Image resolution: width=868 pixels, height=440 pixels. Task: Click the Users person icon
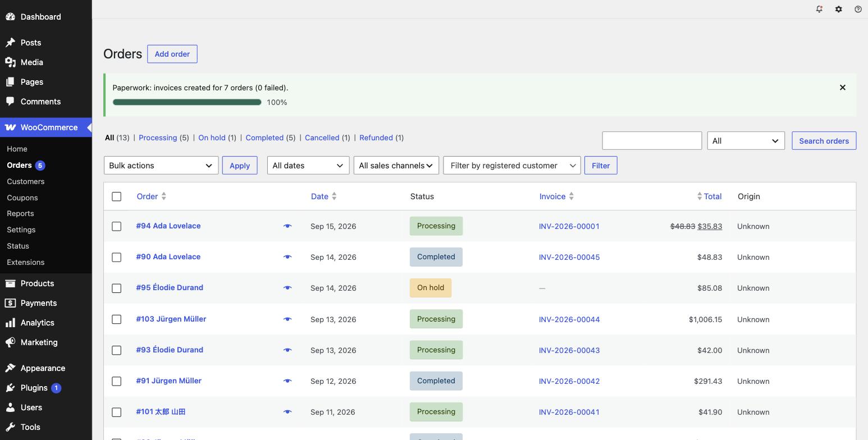coord(10,407)
